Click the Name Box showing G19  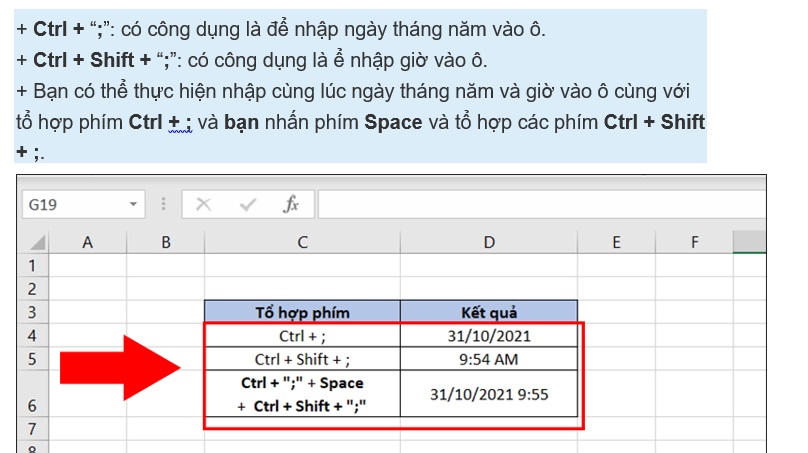click(x=70, y=205)
